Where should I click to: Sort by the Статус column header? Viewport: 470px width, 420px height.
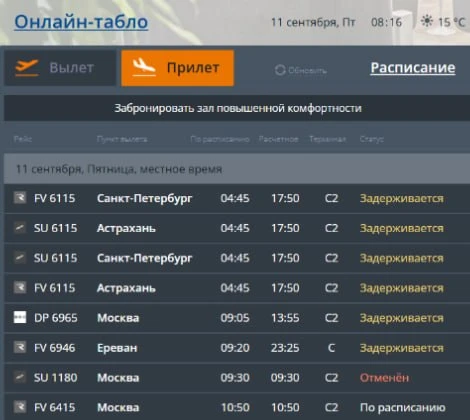[372, 139]
